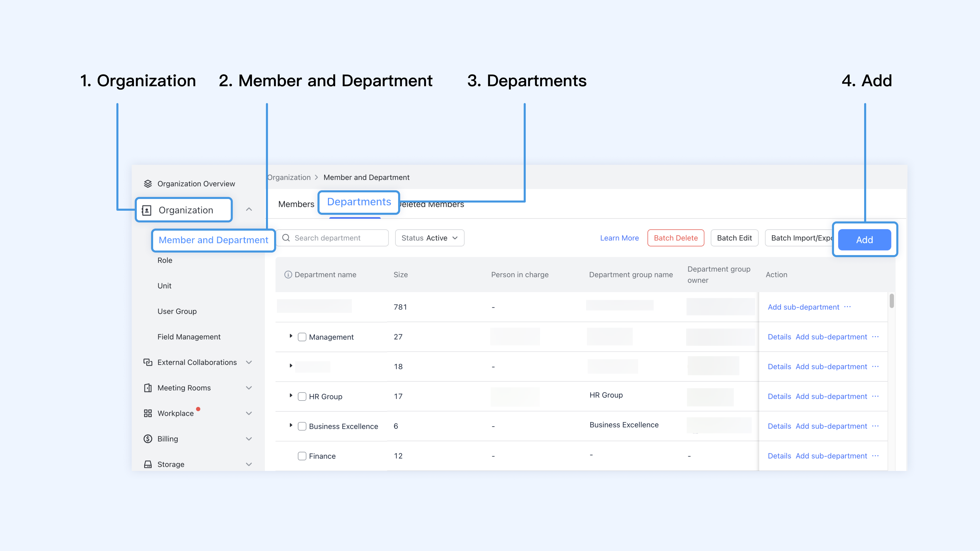Expand the Meeting Rooms chevron
The image size is (980, 551).
(x=249, y=388)
